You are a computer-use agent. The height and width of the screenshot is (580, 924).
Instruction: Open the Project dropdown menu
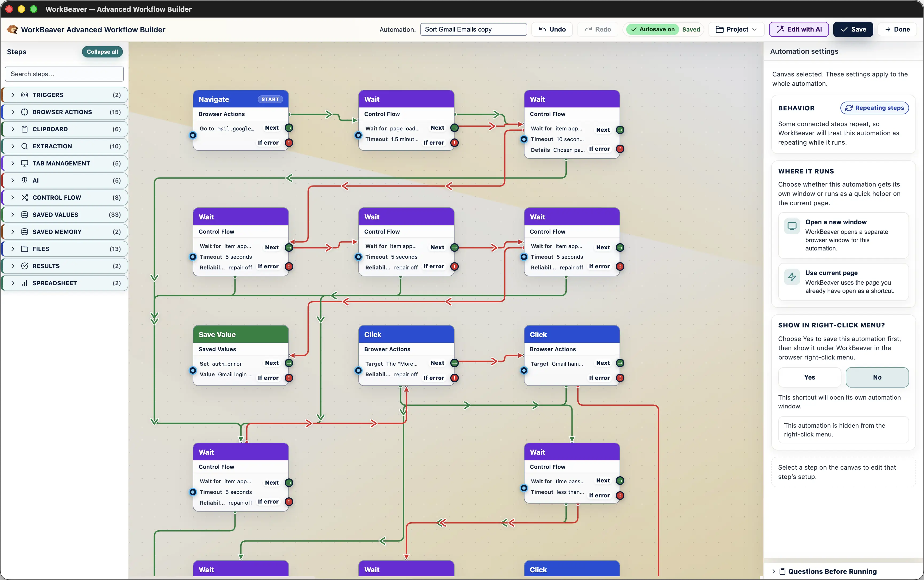(736, 30)
